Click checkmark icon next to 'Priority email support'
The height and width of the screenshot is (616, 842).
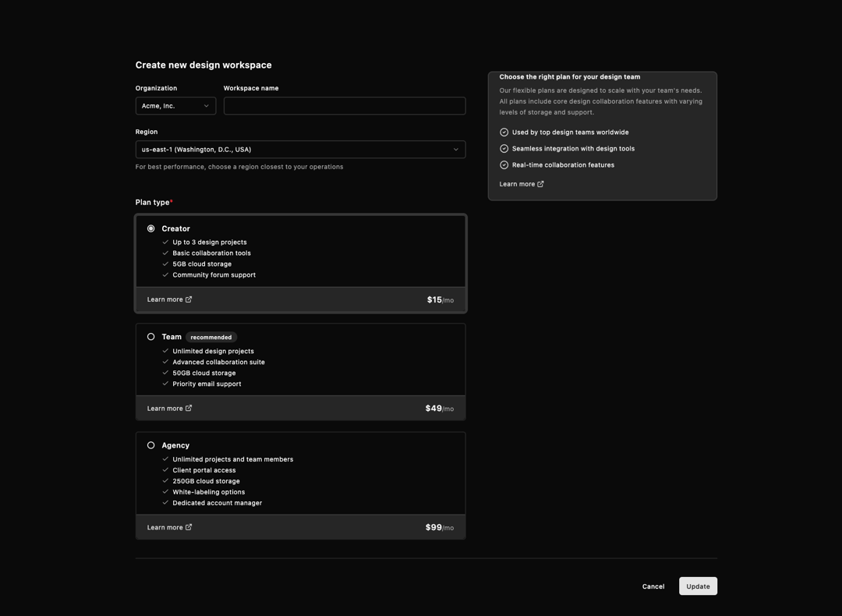pos(165,384)
